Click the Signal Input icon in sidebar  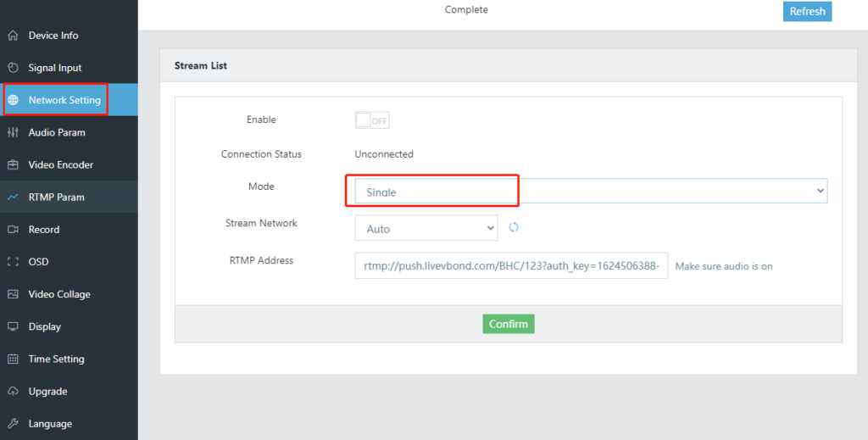click(13, 68)
